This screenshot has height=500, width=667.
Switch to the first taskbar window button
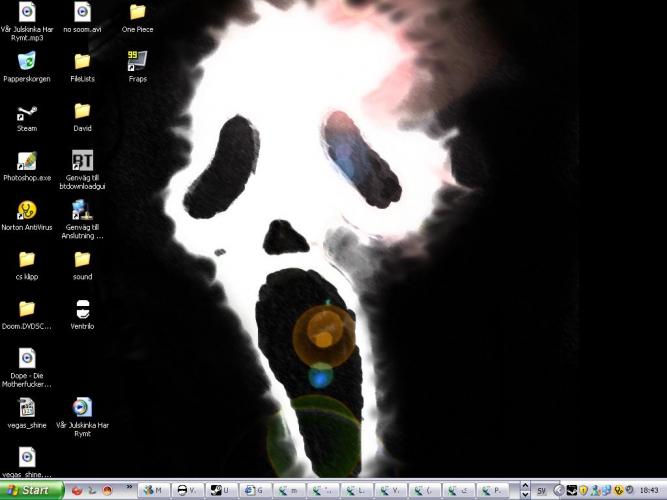153,490
